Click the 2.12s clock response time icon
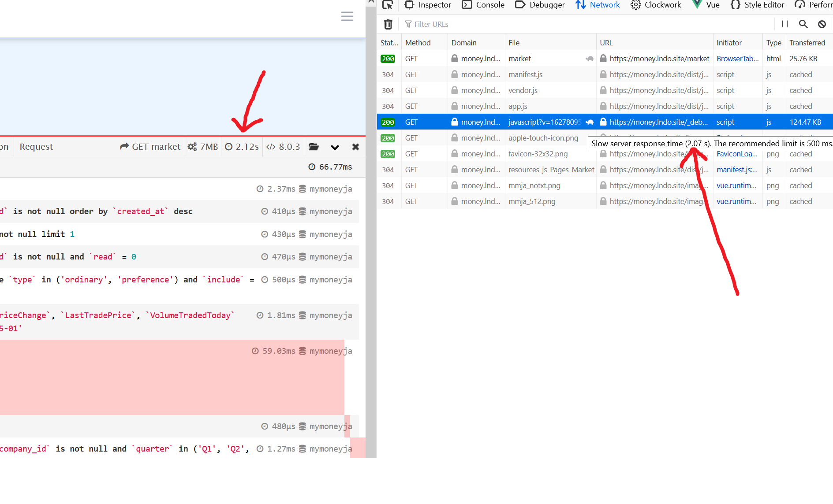The height and width of the screenshot is (504, 833). tap(230, 147)
